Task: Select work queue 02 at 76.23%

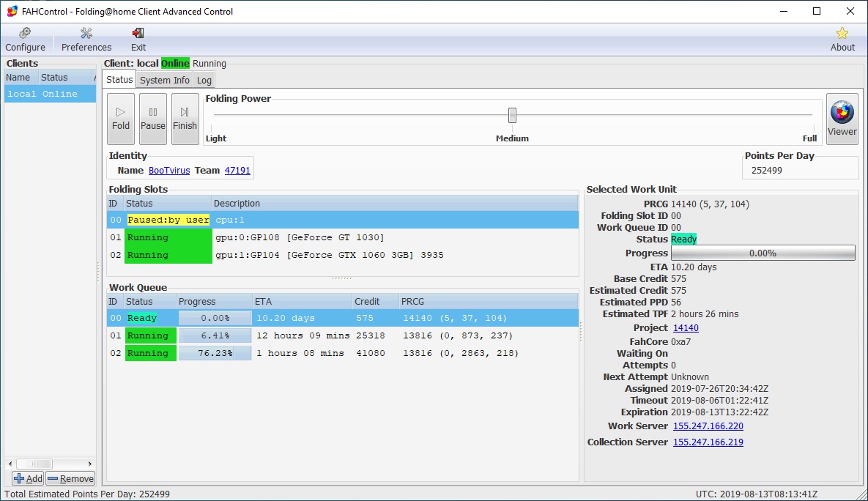Action: [343, 353]
